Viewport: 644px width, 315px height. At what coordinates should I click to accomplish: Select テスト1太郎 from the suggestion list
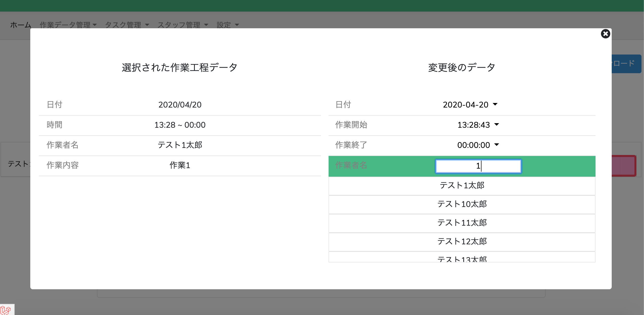point(462,186)
